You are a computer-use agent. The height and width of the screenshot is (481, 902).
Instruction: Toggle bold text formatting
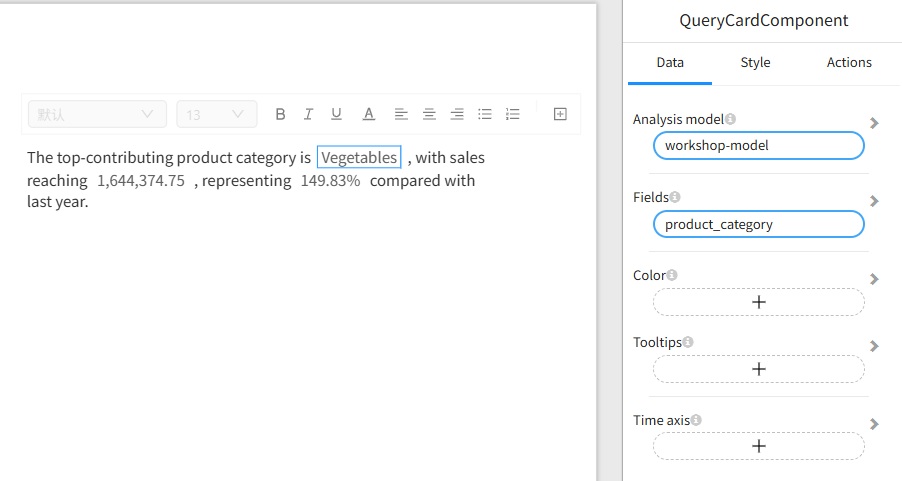[x=280, y=114]
